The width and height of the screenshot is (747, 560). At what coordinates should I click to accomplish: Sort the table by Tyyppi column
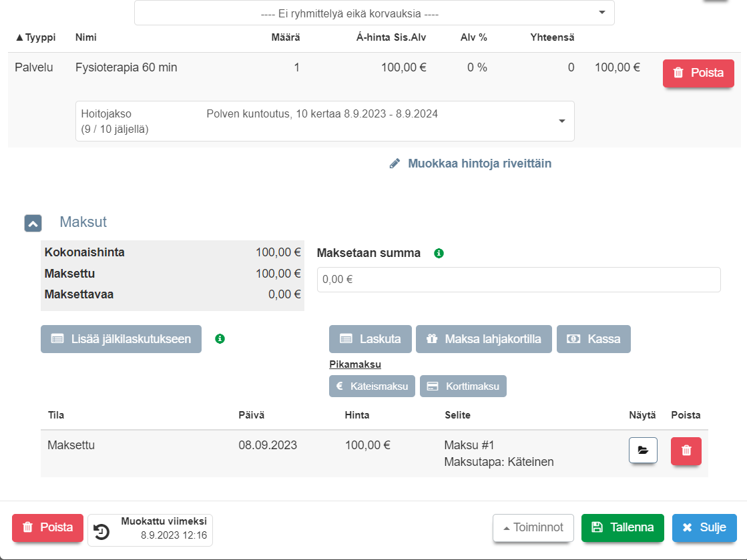click(37, 37)
